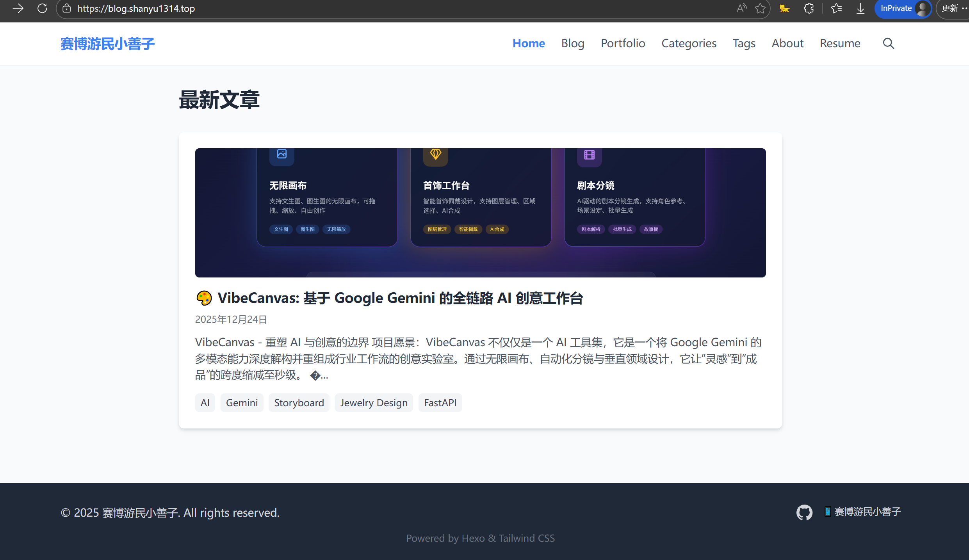
Task: Add page to favorites with star icon
Action: (760, 9)
